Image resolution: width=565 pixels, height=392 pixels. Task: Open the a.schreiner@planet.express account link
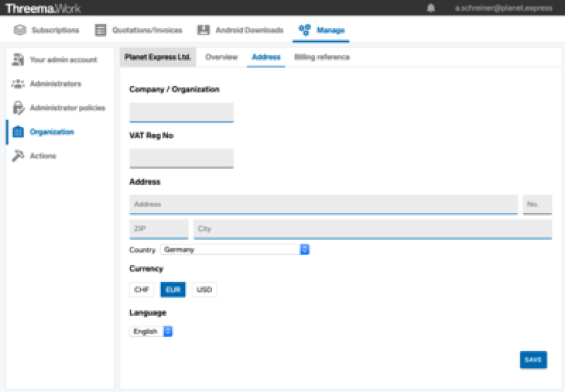[503, 8]
